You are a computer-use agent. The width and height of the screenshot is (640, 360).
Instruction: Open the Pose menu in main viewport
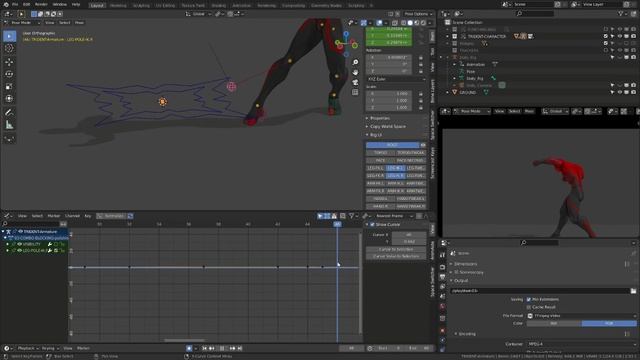(79, 22)
